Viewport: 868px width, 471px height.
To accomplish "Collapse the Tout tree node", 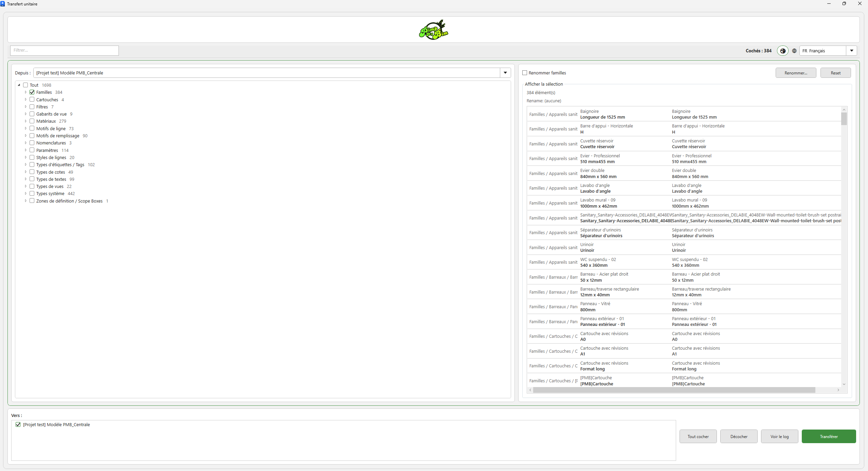I will point(19,85).
